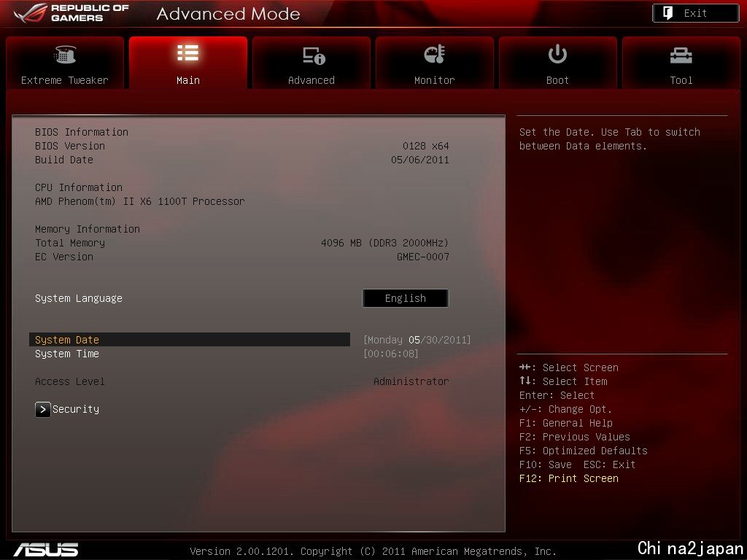Click 4096 MB (DDR3 2000MHz) value
Image resolution: width=747 pixels, height=560 pixels.
pos(385,243)
